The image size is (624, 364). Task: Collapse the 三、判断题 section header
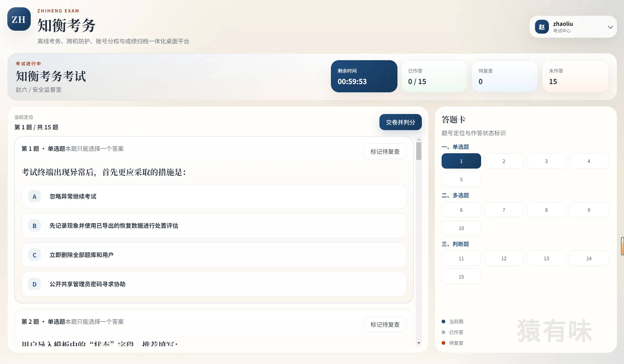point(456,244)
